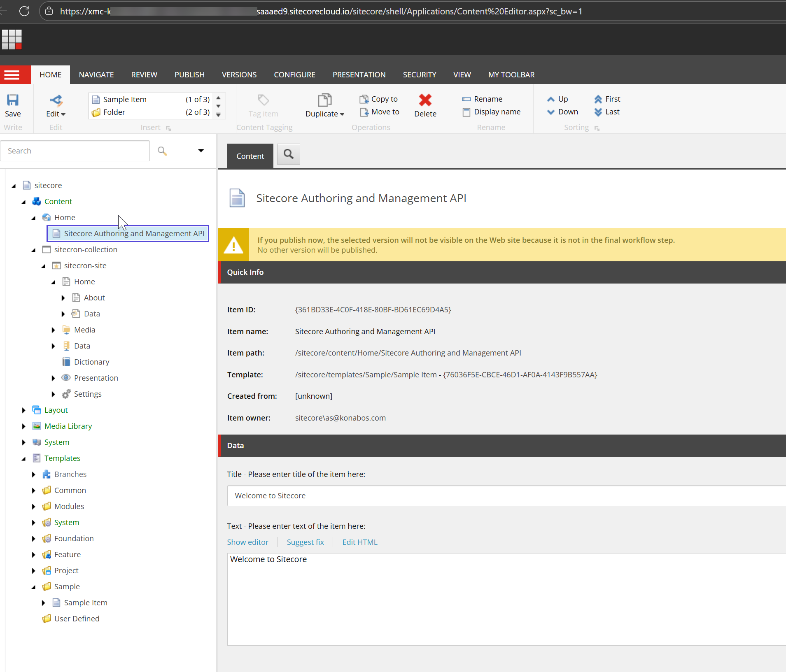Reload the page with the browser refresh icon
This screenshot has width=786, height=672.
24,11
